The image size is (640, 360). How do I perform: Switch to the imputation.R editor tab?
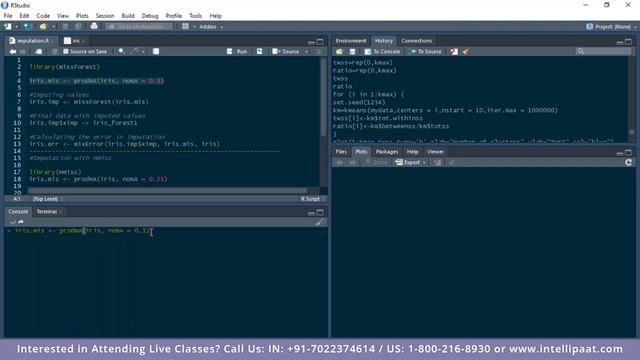click(x=32, y=41)
